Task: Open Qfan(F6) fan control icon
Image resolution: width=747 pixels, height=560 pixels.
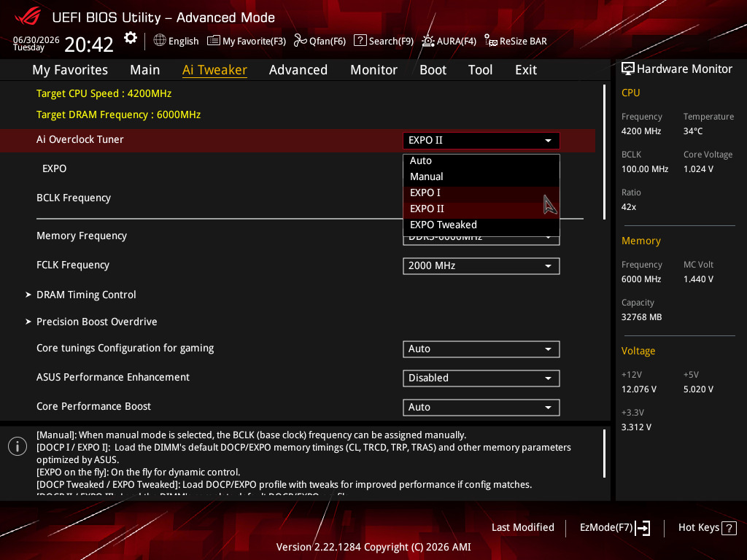Action: [x=300, y=41]
